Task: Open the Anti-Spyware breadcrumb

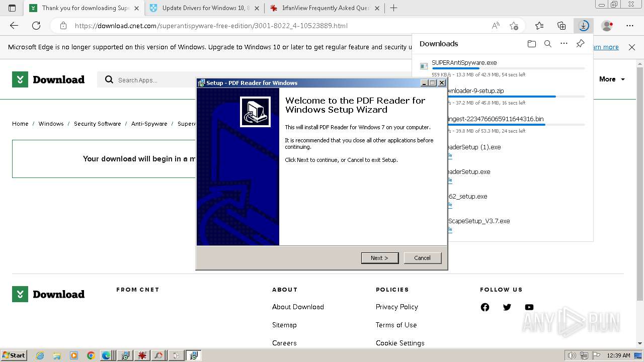Action: pos(149,124)
